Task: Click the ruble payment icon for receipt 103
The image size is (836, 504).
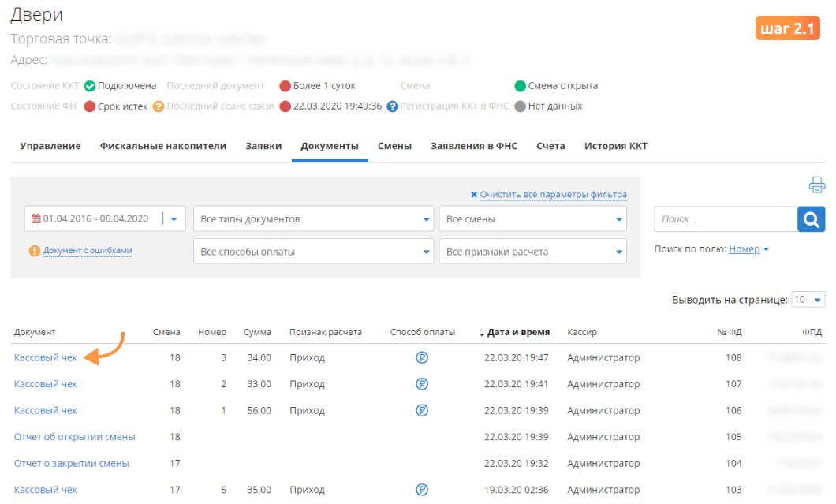Action: tap(422, 490)
